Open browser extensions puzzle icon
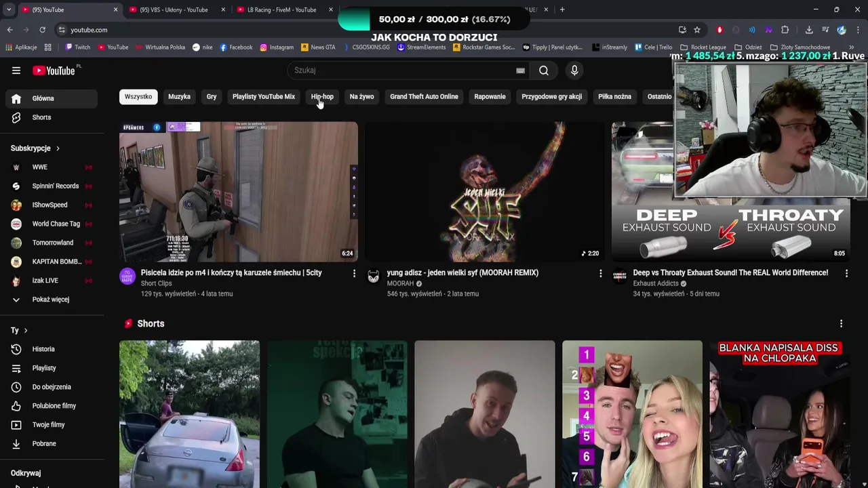868x488 pixels. (785, 30)
